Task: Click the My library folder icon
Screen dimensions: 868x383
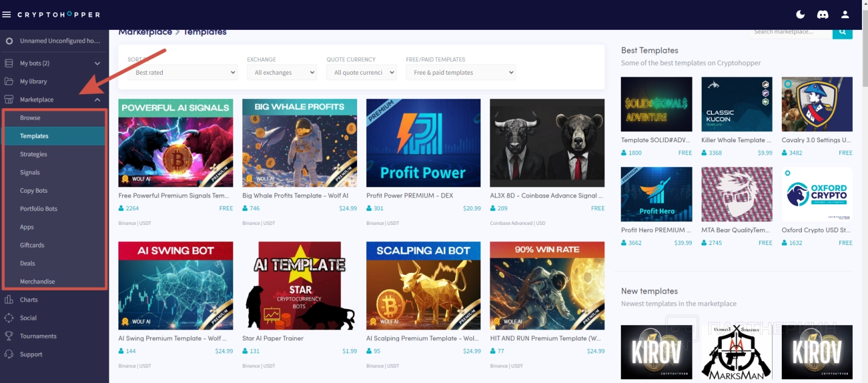Action: point(9,81)
